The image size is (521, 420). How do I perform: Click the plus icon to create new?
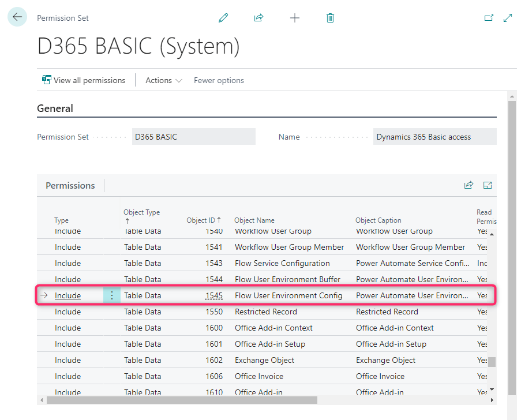point(294,18)
